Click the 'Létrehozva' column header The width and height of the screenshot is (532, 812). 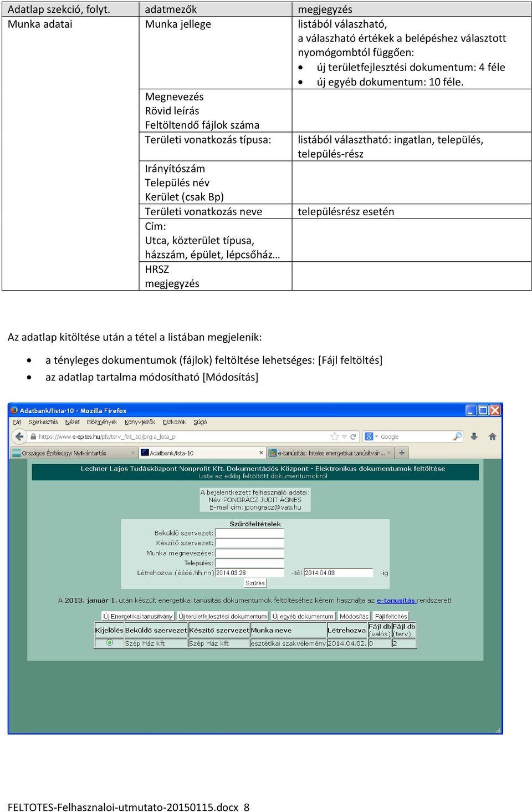[346, 630]
